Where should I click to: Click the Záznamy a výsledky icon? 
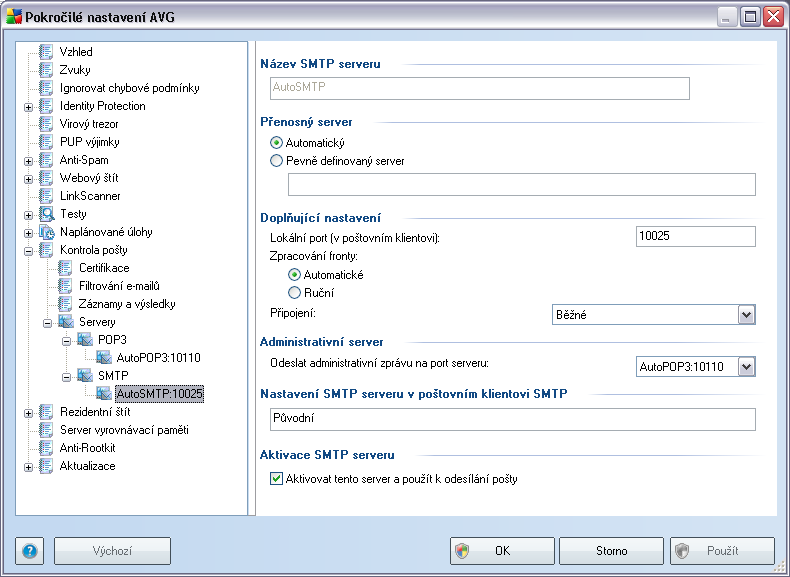[x=65, y=304]
